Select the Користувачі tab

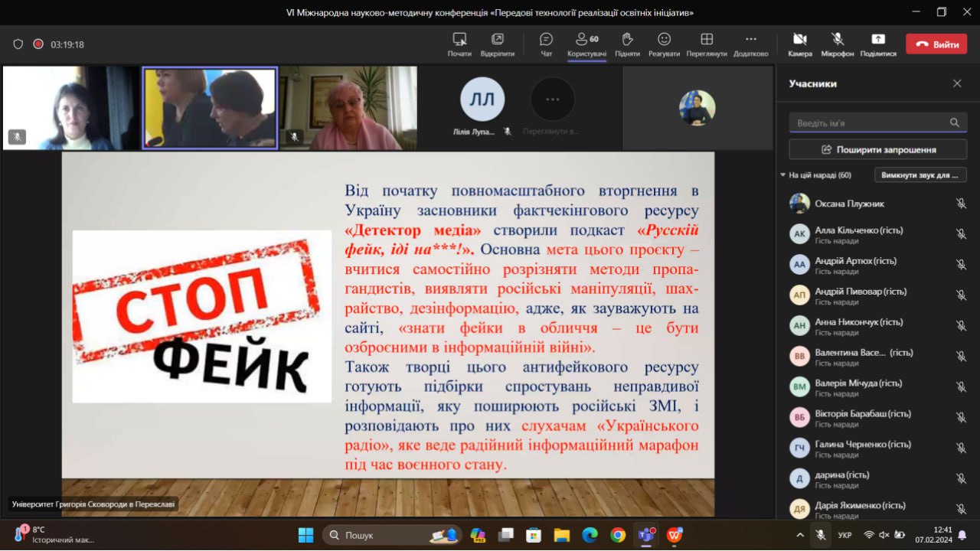[x=587, y=44]
